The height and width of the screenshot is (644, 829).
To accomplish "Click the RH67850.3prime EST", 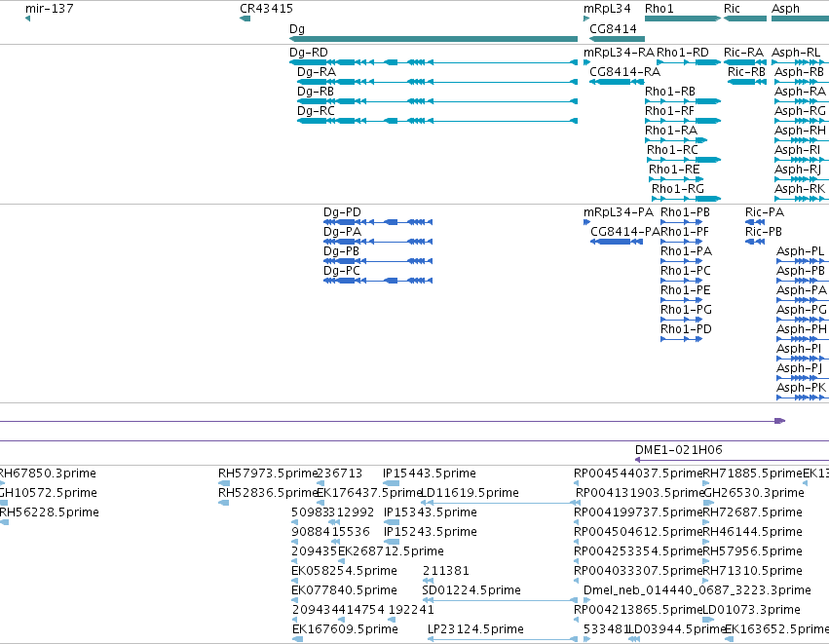I will point(2,483).
